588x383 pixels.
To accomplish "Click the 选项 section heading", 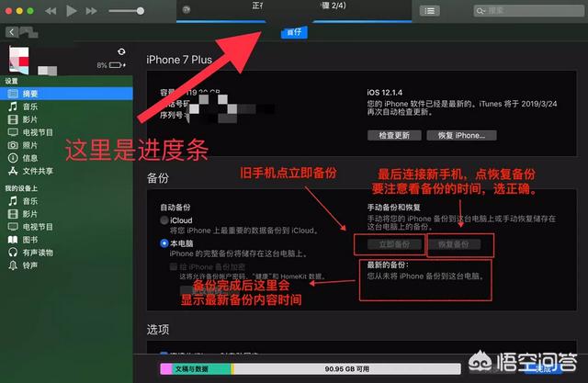I will tap(158, 330).
